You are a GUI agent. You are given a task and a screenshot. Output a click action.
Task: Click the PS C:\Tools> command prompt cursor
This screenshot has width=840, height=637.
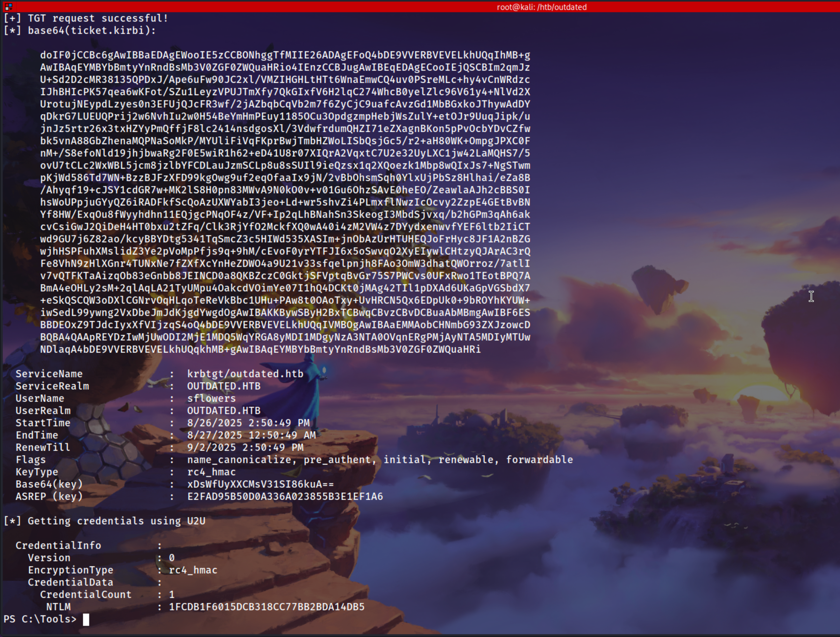86,619
